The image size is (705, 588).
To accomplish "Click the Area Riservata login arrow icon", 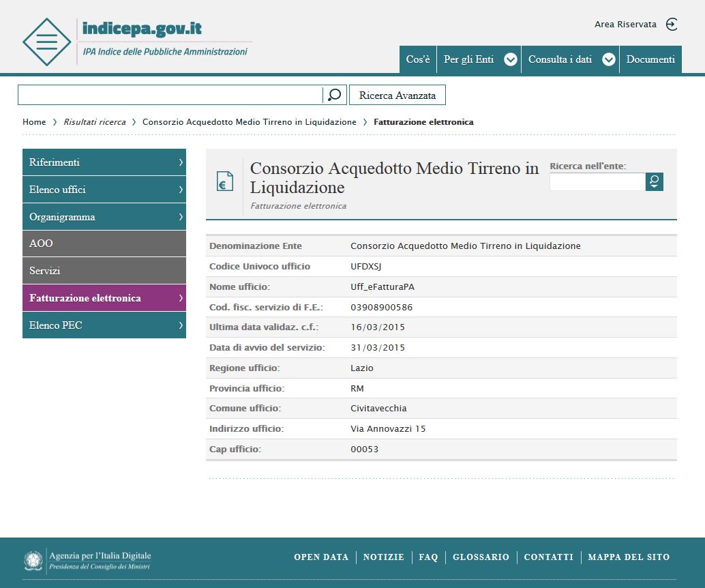I will (672, 25).
